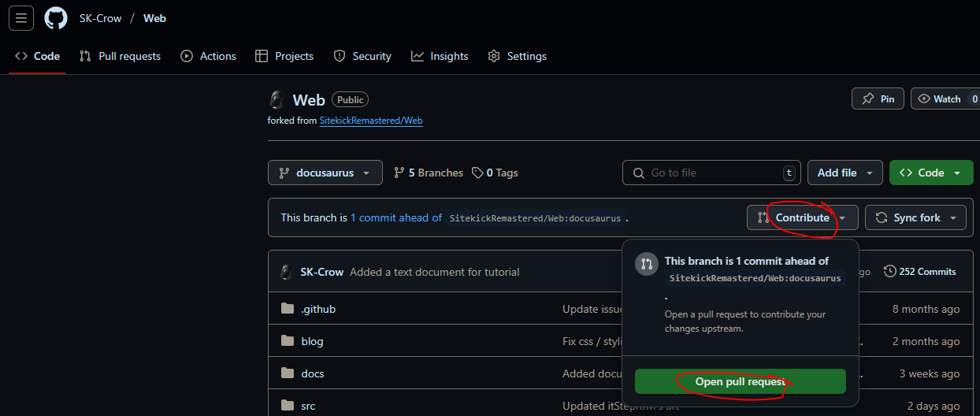This screenshot has height=416, width=980.
Task: Expand the docusaurus branch selector
Action: (x=325, y=173)
